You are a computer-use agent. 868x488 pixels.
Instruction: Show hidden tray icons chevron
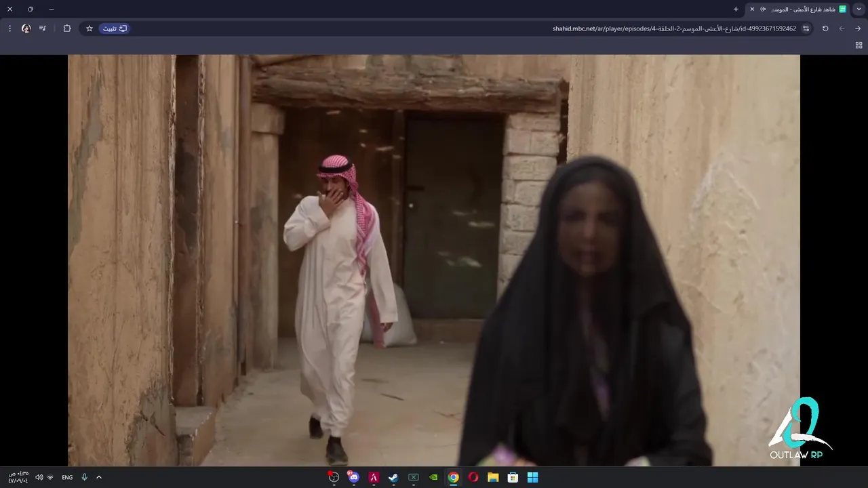[x=99, y=477]
